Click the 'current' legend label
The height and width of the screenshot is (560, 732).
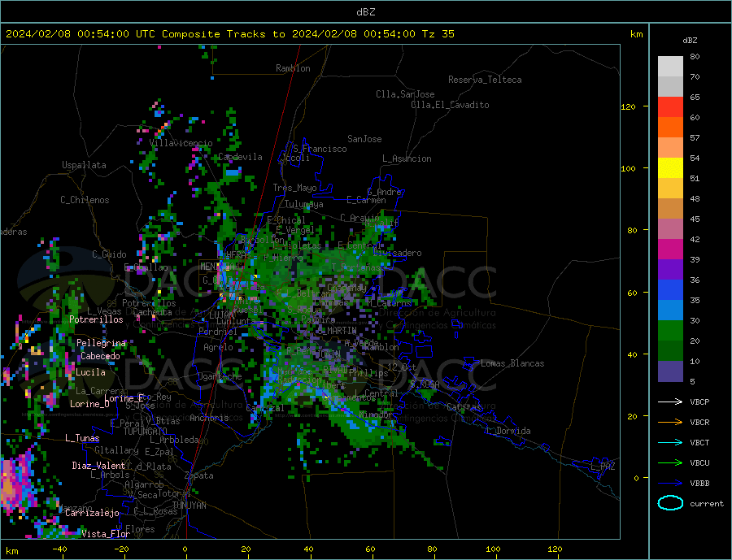[707, 504]
